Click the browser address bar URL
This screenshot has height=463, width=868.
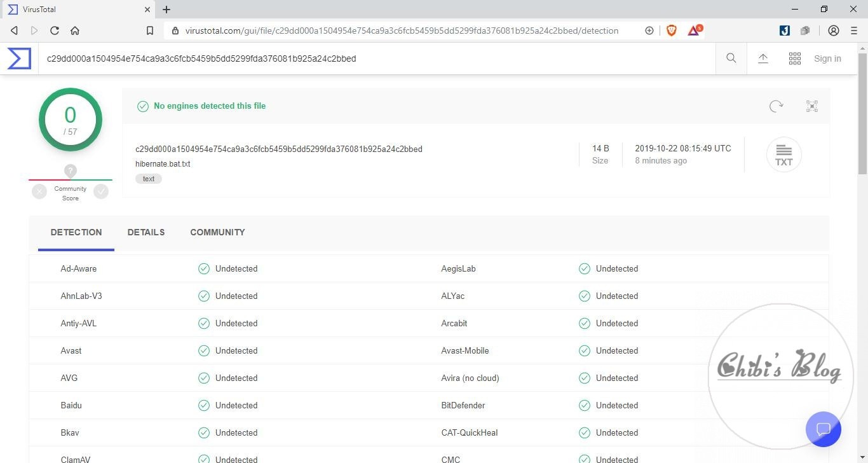point(402,31)
